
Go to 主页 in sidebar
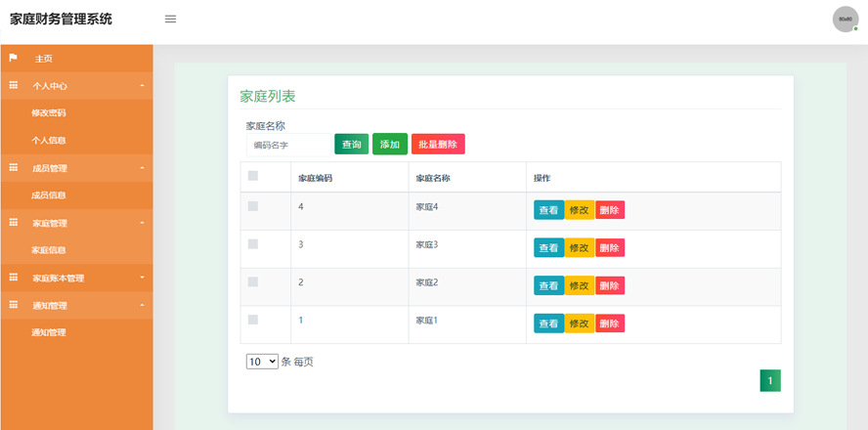pyautogui.click(x=44, y=59)
